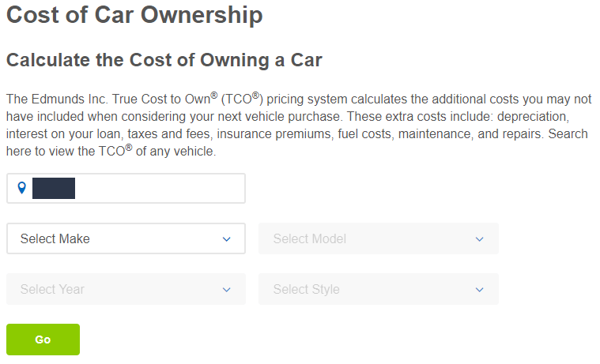
Task: Open the Select Model dropdown
Action: tap(379, 238)
